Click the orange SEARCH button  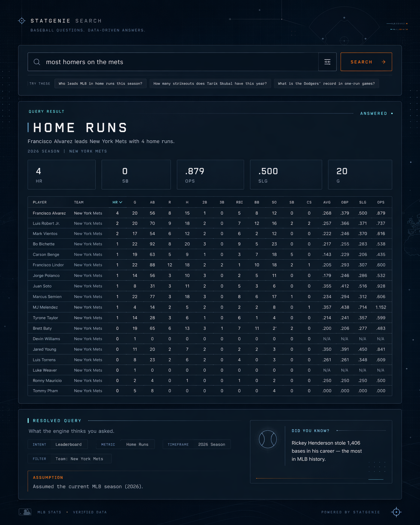(x=366, y=62)
